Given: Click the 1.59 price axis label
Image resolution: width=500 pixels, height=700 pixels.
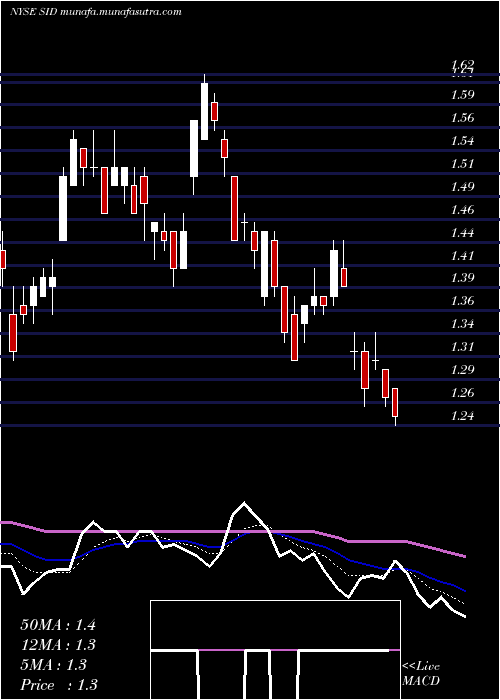Looking at the screenshot, I should point(462,95).
